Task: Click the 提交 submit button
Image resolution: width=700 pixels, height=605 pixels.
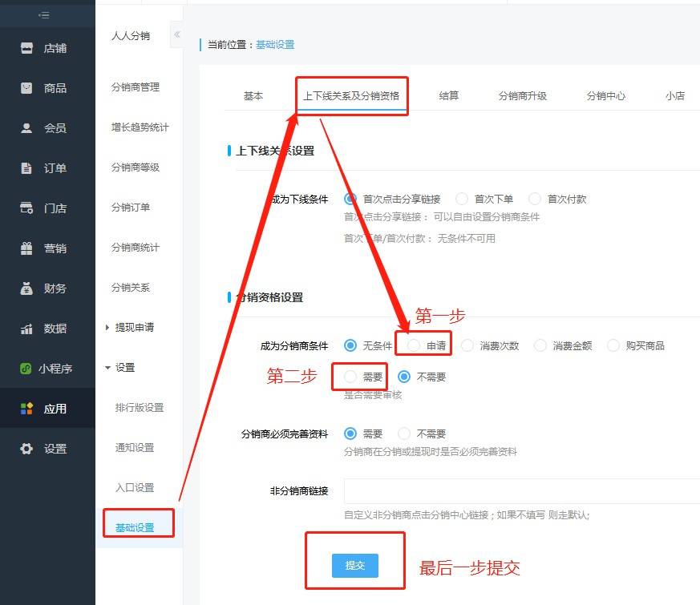Action: tap(354, 564)
